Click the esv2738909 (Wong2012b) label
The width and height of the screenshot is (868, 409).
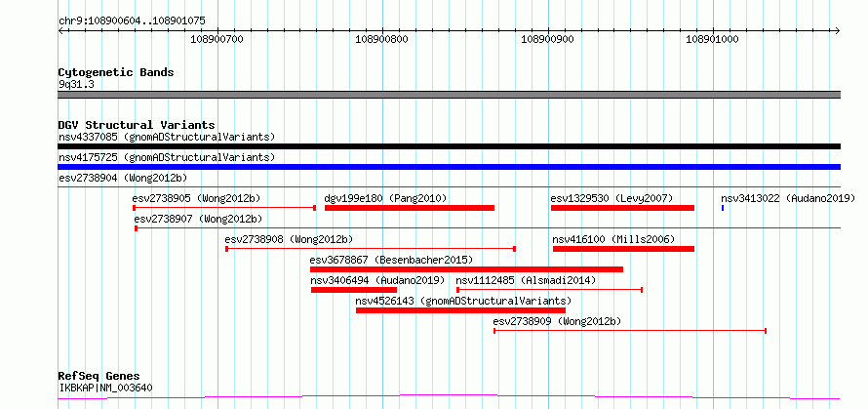557,321
